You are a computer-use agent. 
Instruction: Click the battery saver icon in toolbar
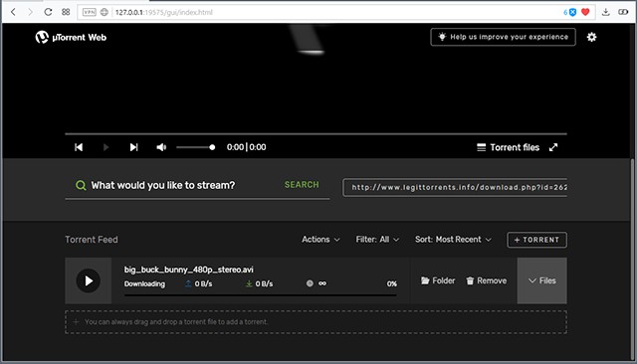[x=623, y=12]
